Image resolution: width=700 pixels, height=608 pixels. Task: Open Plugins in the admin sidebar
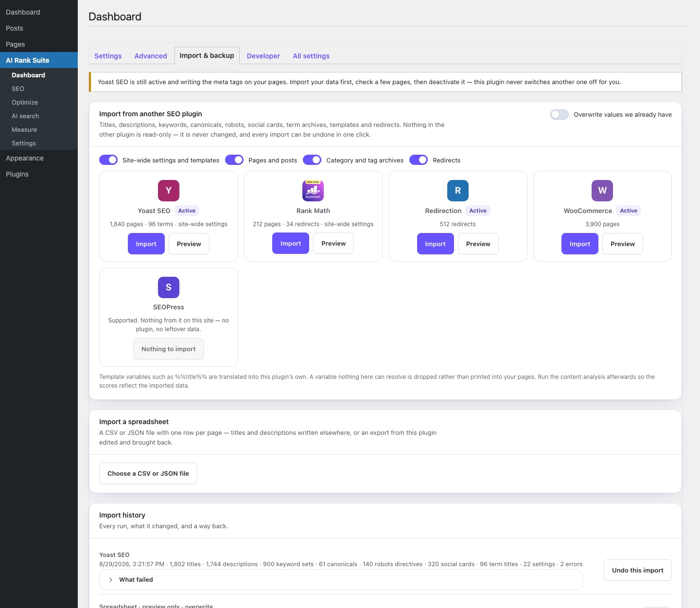(x=39, y=174)
